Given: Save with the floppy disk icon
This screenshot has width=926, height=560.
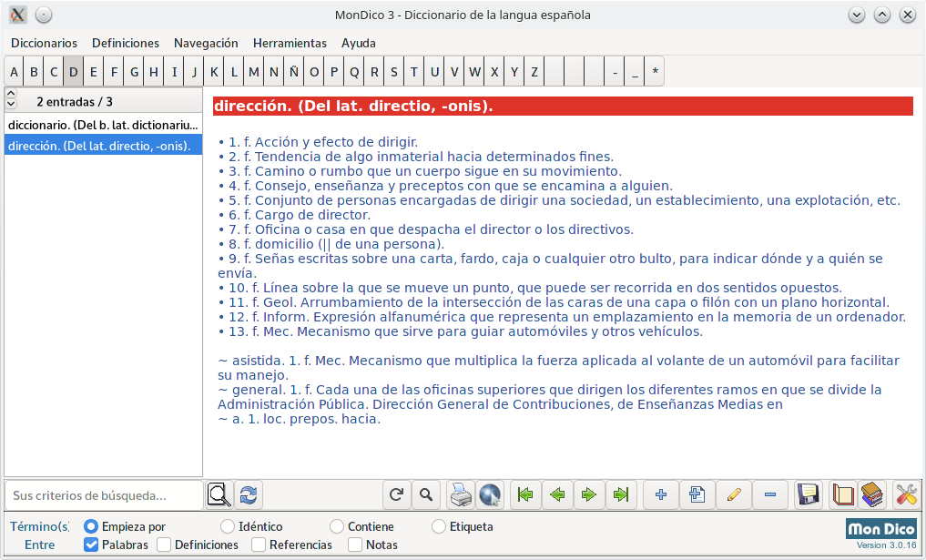Looking at the screenshot, I should pyautogui.click(x=808, y=495).
